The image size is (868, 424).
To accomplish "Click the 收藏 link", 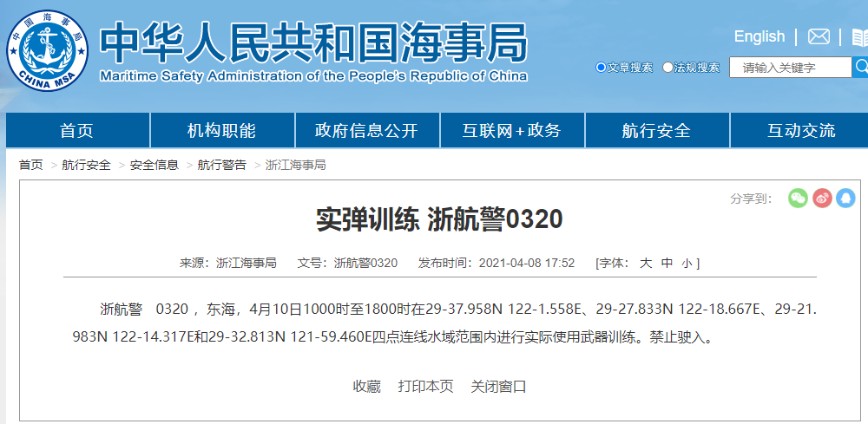I will [x=367, y=387].
